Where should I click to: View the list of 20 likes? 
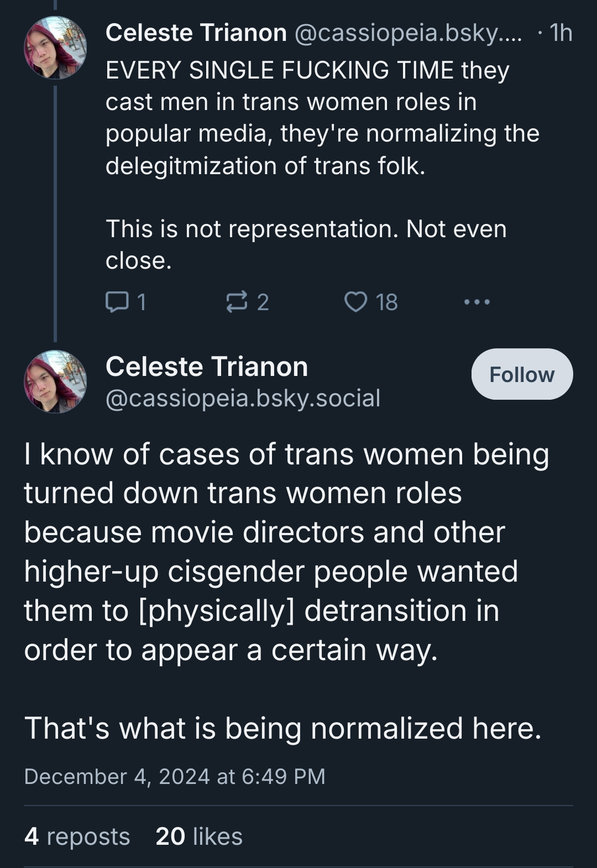[199, 836]
